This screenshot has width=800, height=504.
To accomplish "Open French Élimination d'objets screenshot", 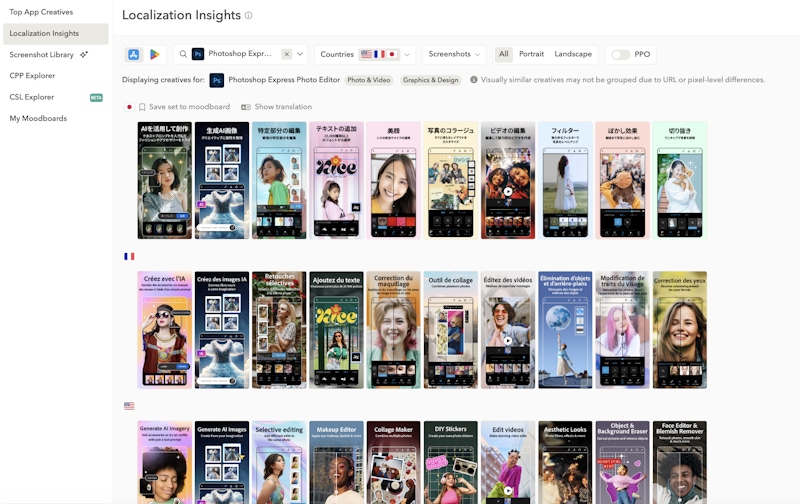I will tap(565, 330).
